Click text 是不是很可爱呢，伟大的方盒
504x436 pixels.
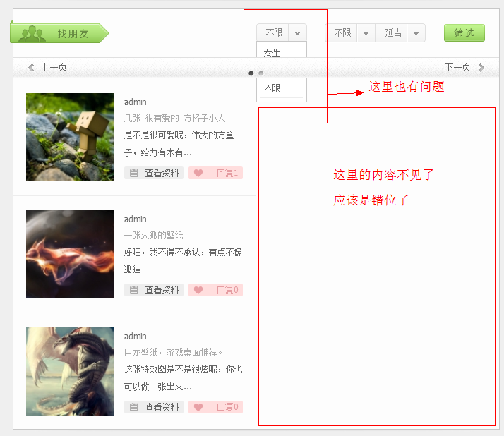(179, 135)
